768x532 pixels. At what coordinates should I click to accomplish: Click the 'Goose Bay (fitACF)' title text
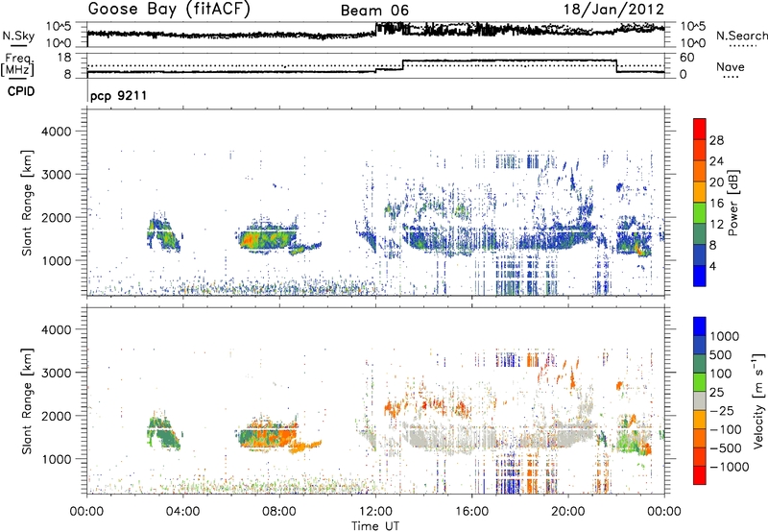169,10
